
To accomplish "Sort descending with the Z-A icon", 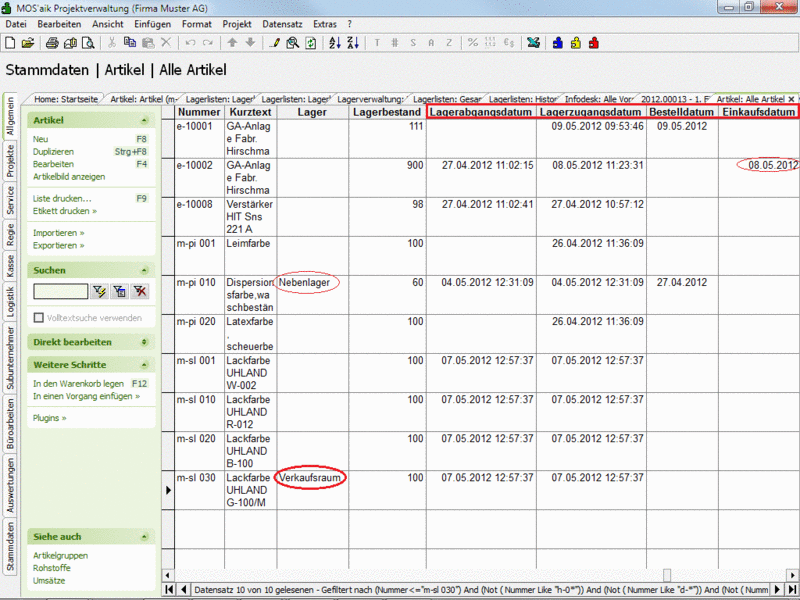I will coord(353,43).
